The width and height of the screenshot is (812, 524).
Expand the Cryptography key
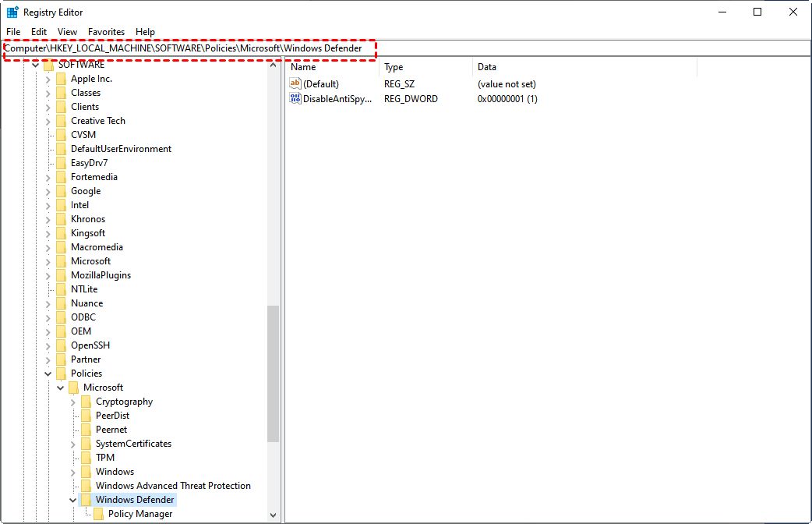[73, 402]
